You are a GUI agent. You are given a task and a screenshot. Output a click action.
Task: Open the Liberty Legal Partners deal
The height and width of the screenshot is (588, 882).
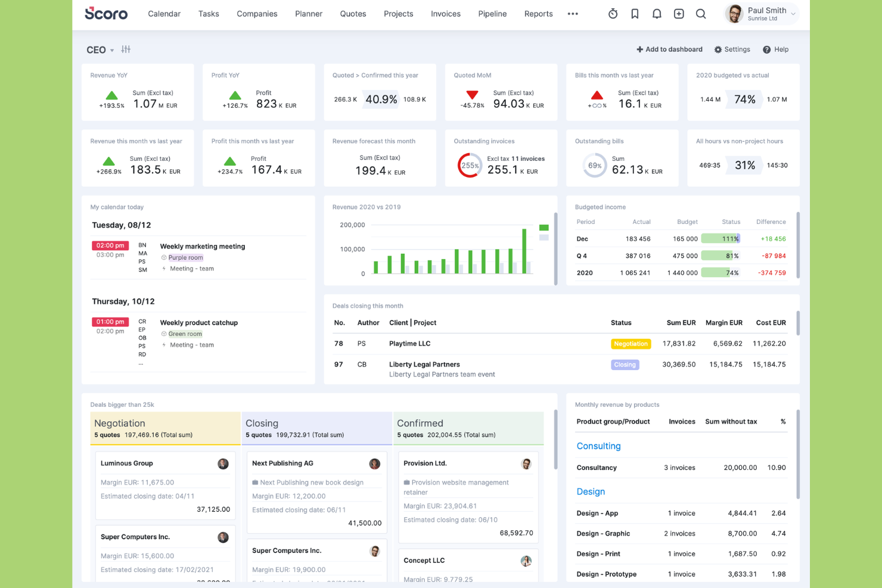click(x=424, y=365)
